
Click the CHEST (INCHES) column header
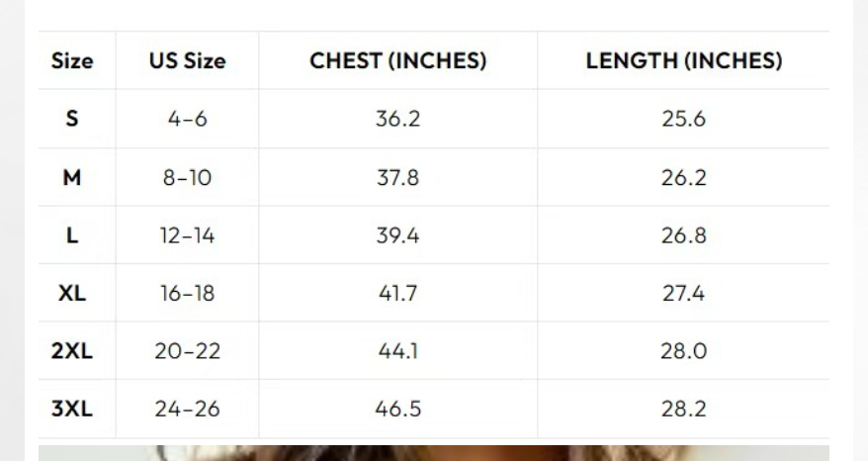(x=397, y=60)
